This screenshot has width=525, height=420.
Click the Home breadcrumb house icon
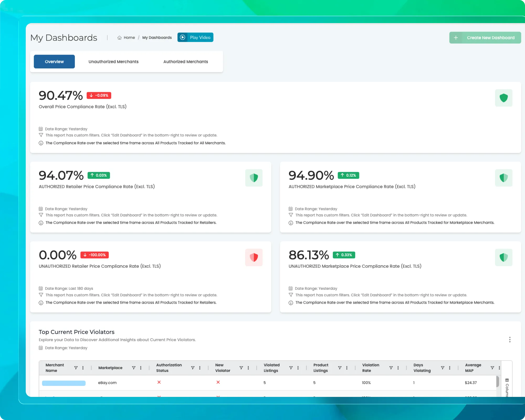[x=119, y=38]
